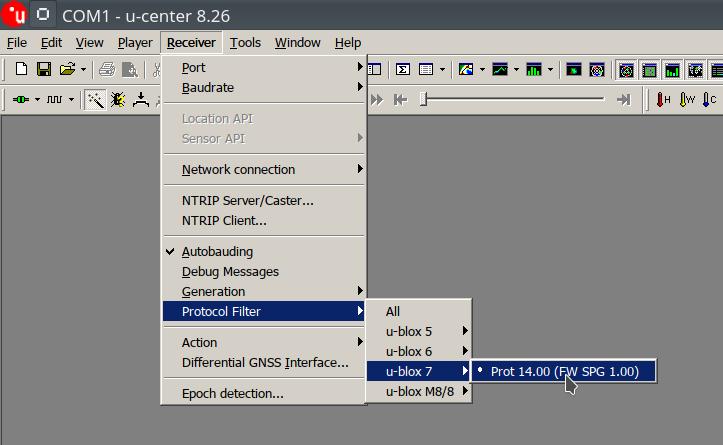
Task: Expand the histogram view dropdown arrow
Action: (550, 70)
